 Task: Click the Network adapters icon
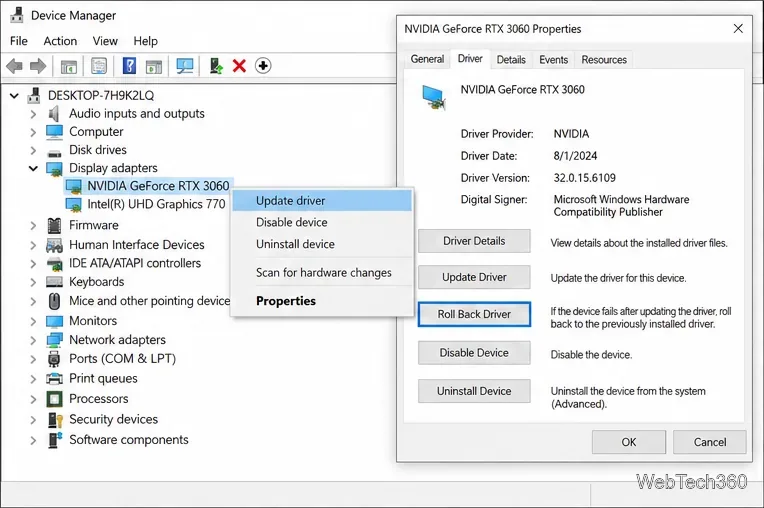54,340
